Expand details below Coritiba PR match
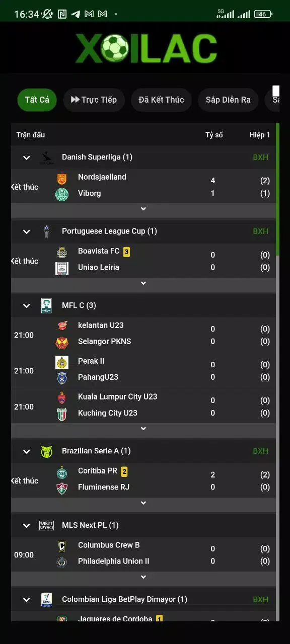The image size is (290, 644). click(x=143, y=503)
